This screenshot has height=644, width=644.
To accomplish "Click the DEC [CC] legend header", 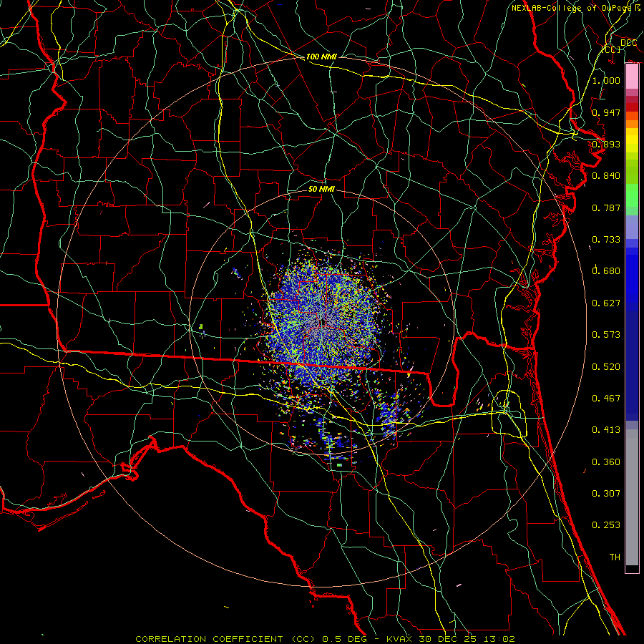I will [x=619, y=46].
